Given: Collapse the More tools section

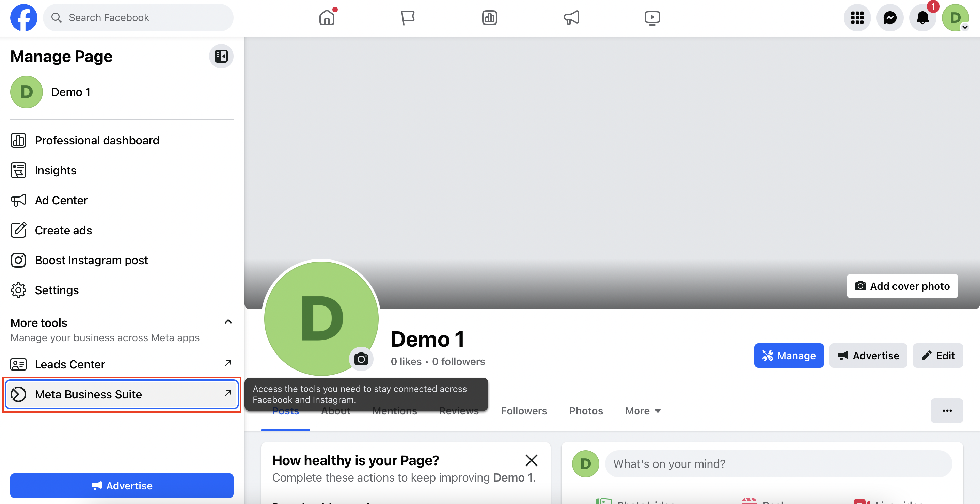Looking at the screenshot, I should pyautogui.click(x=228, y=322).
